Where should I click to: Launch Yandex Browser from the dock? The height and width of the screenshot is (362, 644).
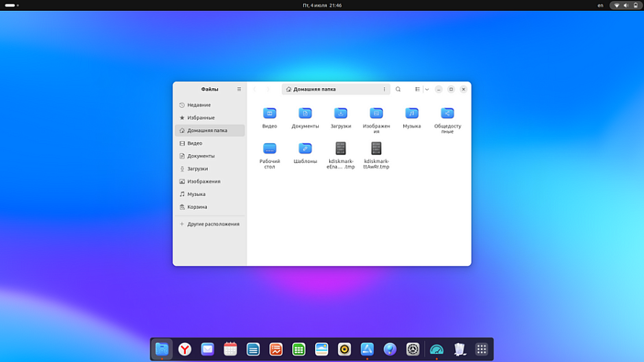pos(184,349)
